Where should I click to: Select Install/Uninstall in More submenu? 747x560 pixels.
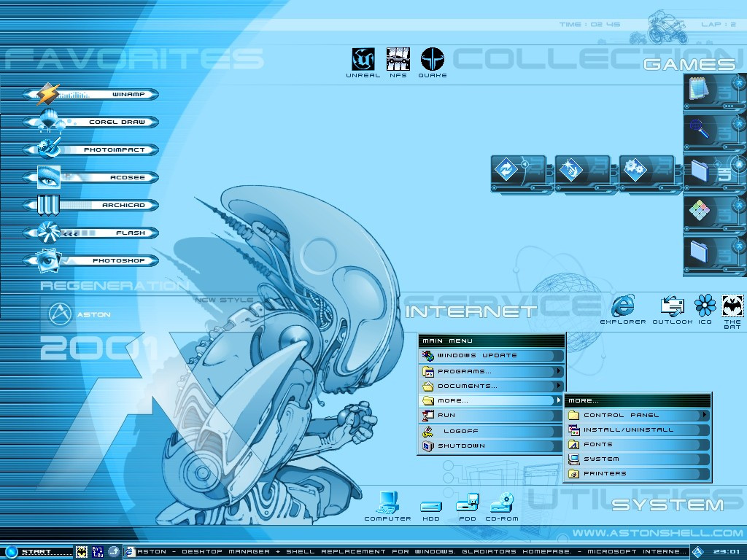tap(638, 430)
